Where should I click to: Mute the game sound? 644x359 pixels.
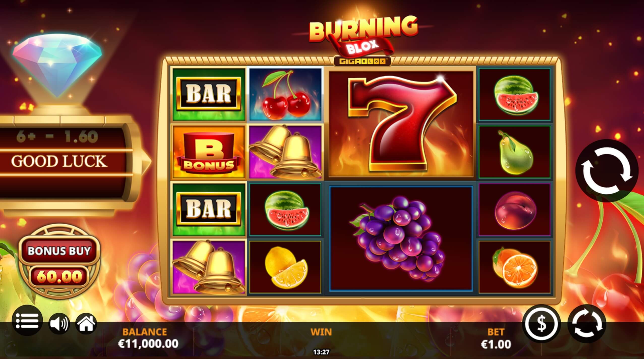pos(59,323)
